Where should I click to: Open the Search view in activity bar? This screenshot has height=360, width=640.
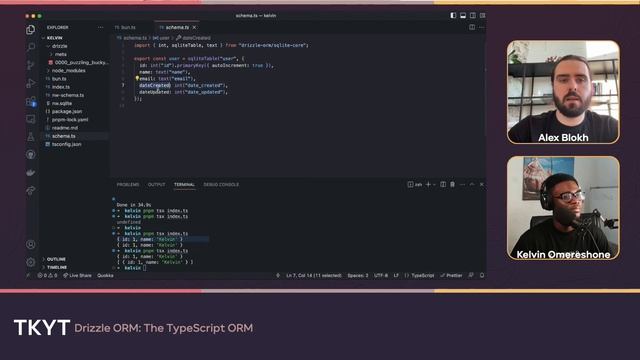coord(31,47)
